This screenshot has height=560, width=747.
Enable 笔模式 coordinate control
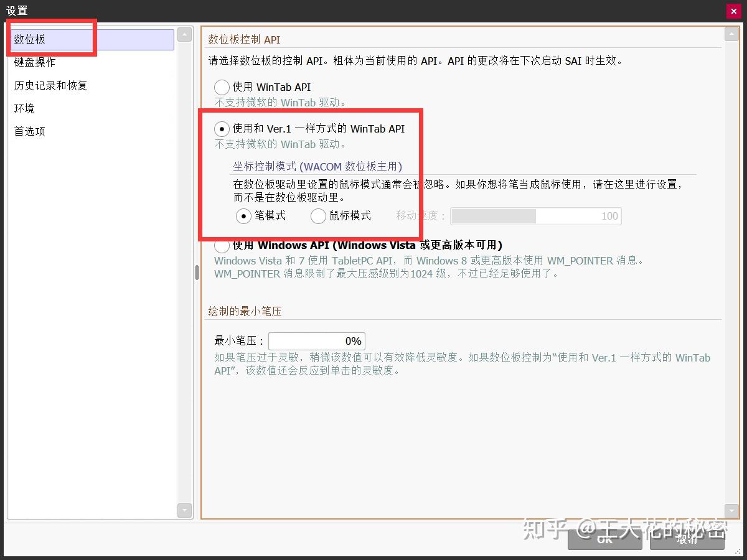pyautogui.click(x=243, y=216)
